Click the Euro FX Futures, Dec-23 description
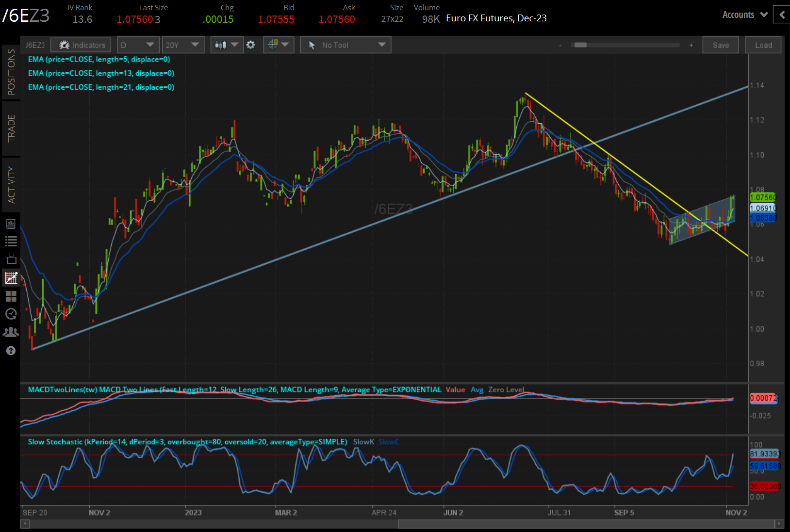 point(496,18)
